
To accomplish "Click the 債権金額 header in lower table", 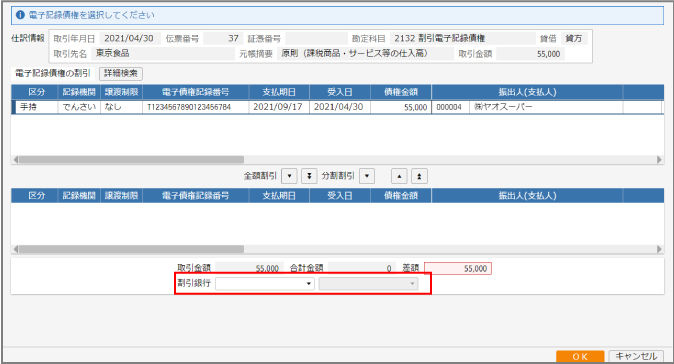I will [x=401, y=196].
